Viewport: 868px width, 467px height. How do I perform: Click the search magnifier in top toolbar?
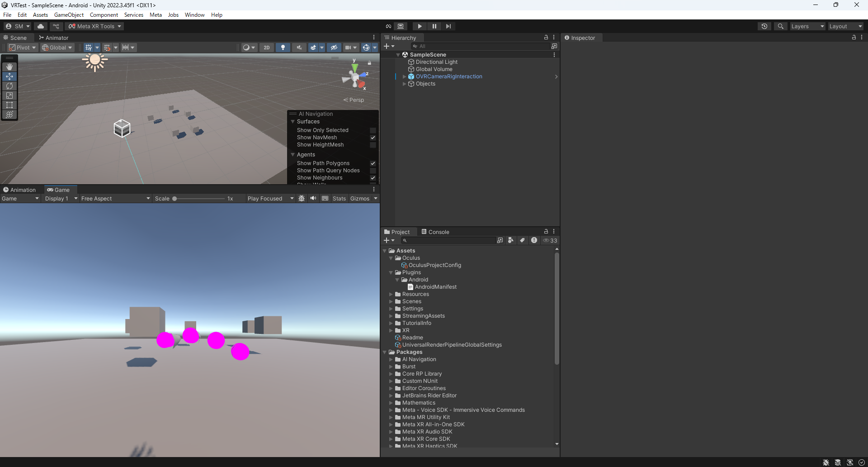(780, 26)
